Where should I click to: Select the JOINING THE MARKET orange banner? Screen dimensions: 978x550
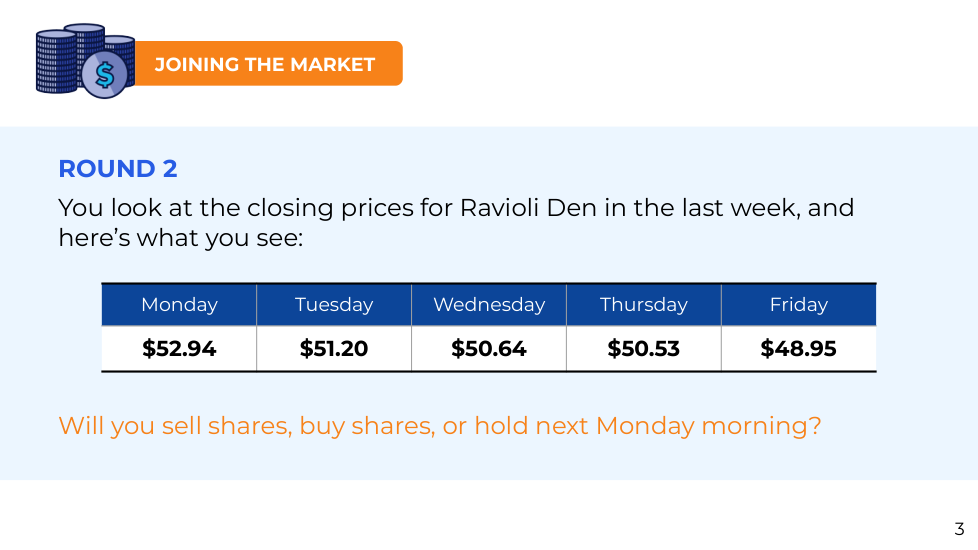click(266, 64)
